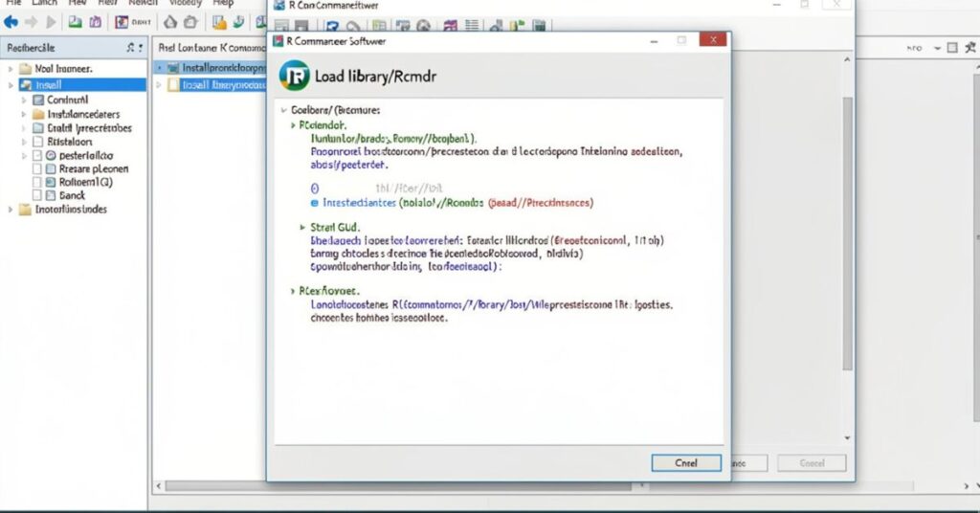Open the Lanch menu
This screenshot has width=980, height=513.
(44, 3)
